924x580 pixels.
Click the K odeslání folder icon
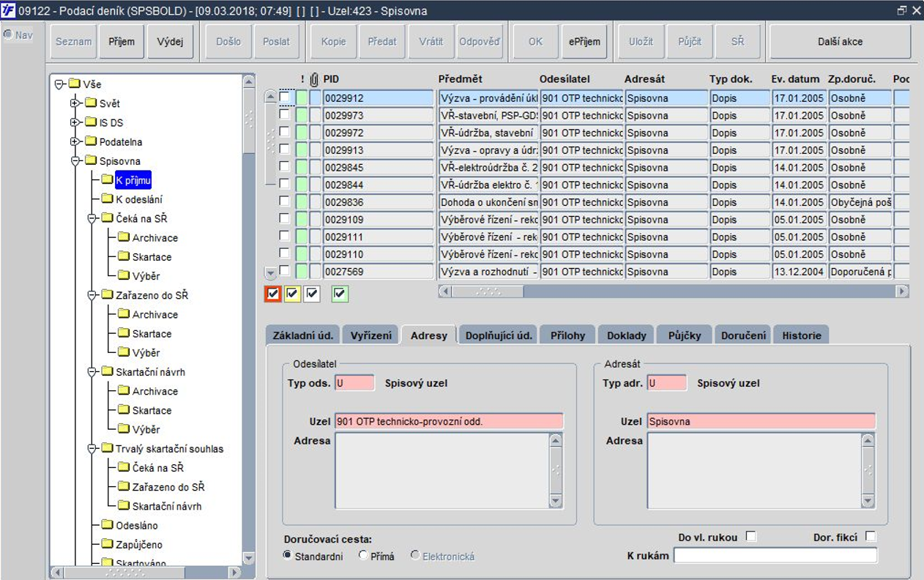click(107, 198)
